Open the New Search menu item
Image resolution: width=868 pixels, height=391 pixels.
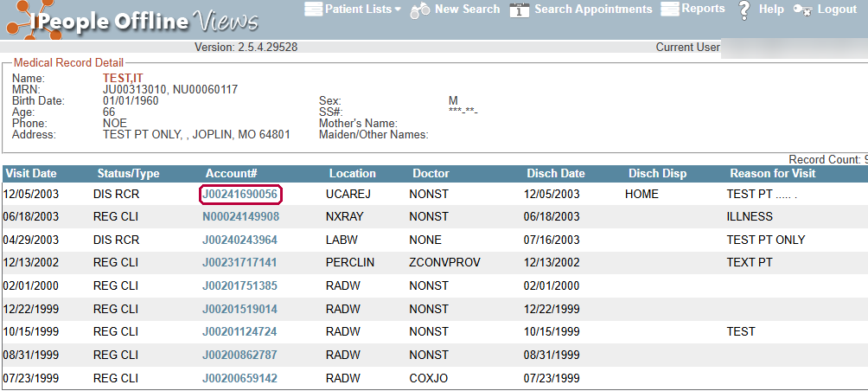tap(467, 10)
